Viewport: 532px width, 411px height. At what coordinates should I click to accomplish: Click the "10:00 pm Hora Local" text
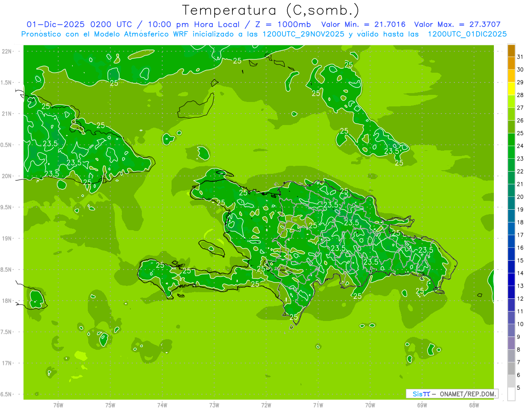(194, 24)
